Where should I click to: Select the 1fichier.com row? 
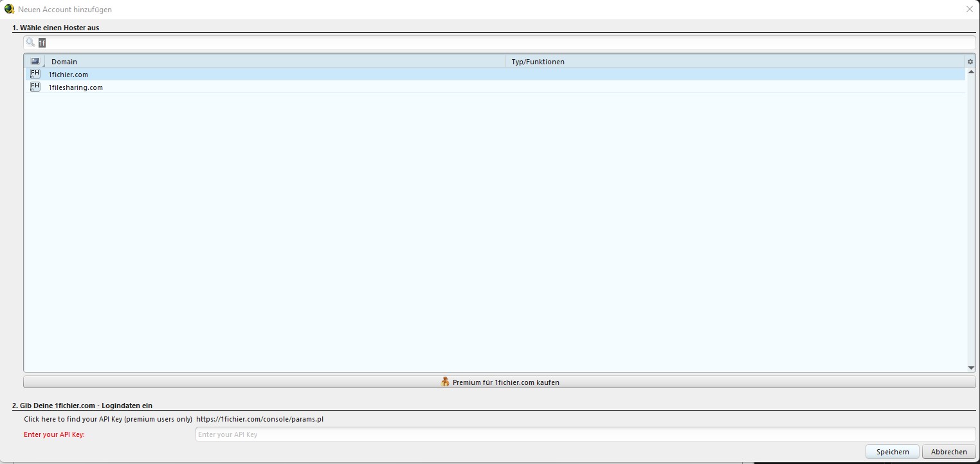tap(495, 75)
